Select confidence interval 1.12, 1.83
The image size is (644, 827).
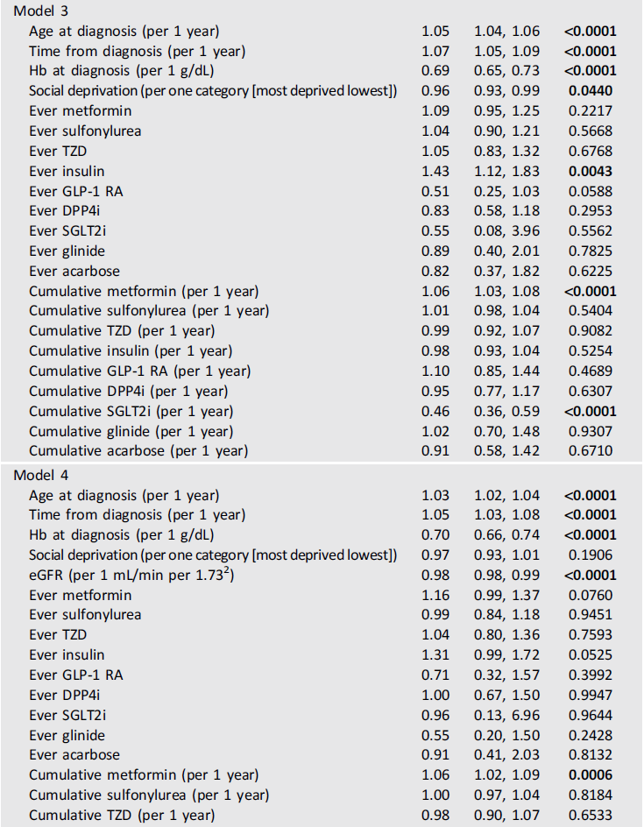tap(501, 172)
